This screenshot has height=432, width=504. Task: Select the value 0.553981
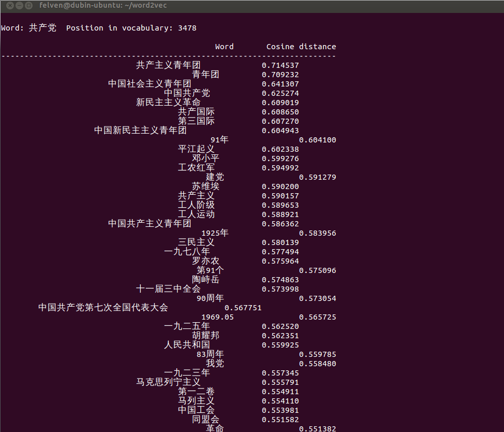pyautogui.click(x=280, y=410)
